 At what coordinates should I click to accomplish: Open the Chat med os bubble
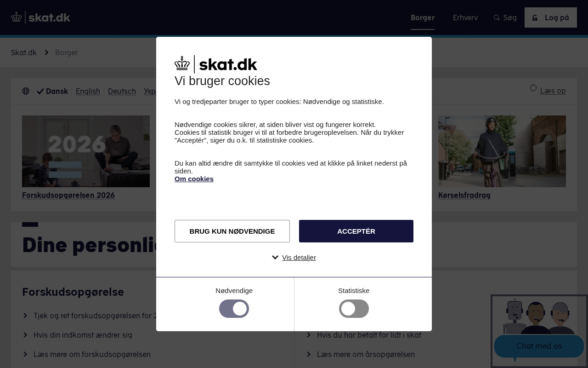pyautogui.click(x=539, y=346)
